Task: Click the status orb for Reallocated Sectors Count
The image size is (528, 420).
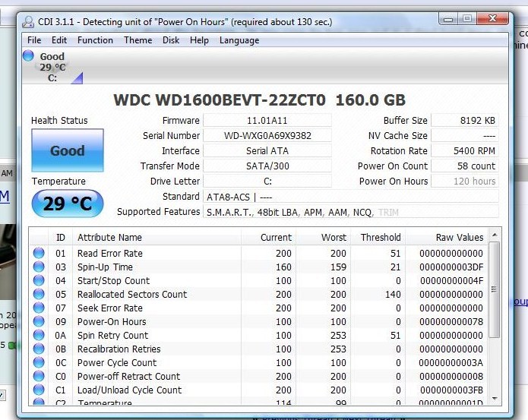Action: click(39, 294)
